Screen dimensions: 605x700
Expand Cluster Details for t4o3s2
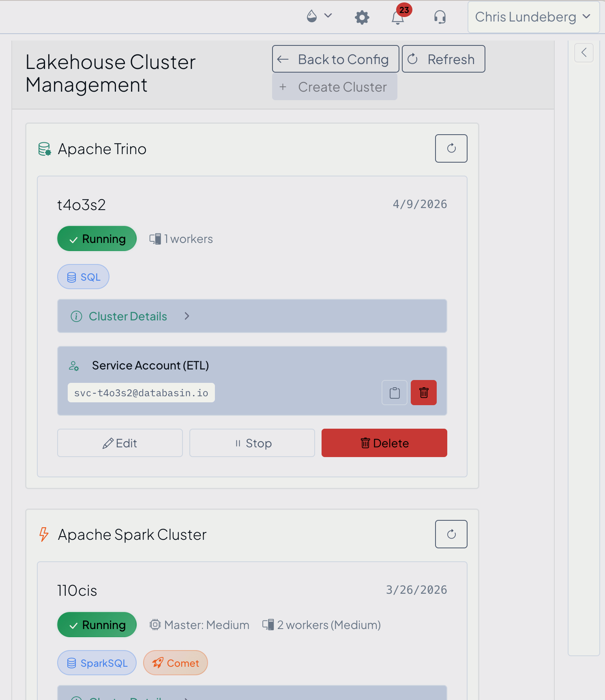[252, 316]
